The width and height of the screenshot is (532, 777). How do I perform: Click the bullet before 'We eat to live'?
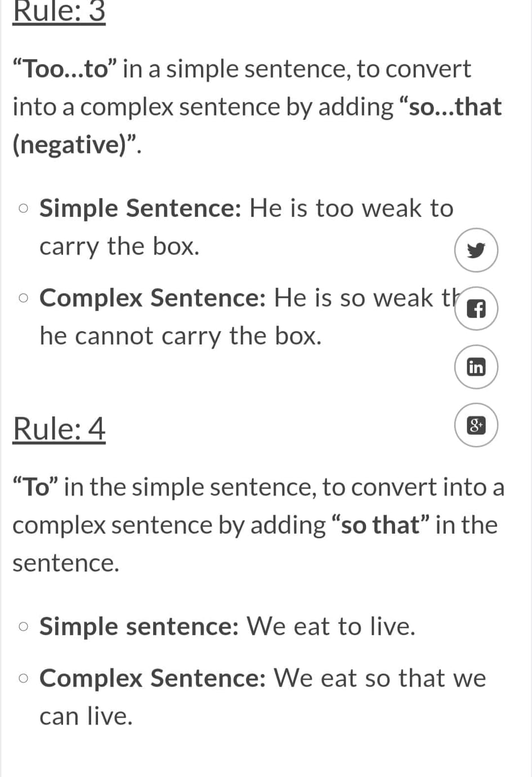(x=23, y=627)
